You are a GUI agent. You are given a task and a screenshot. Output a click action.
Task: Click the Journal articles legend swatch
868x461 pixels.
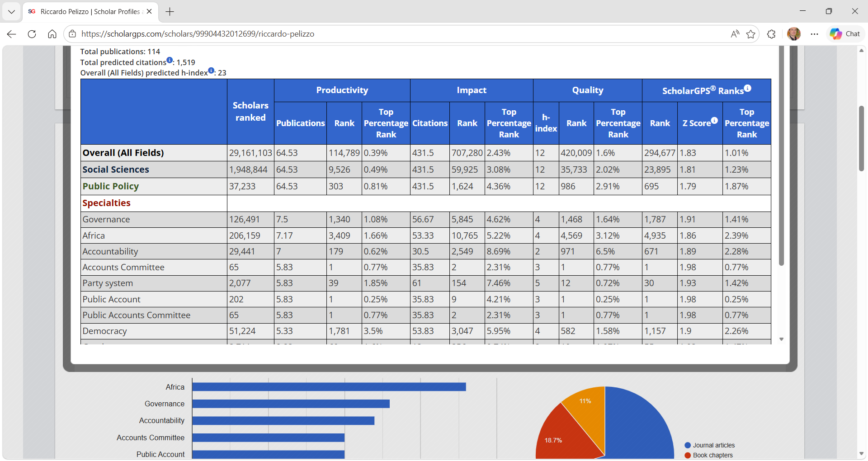coord(688,445)
